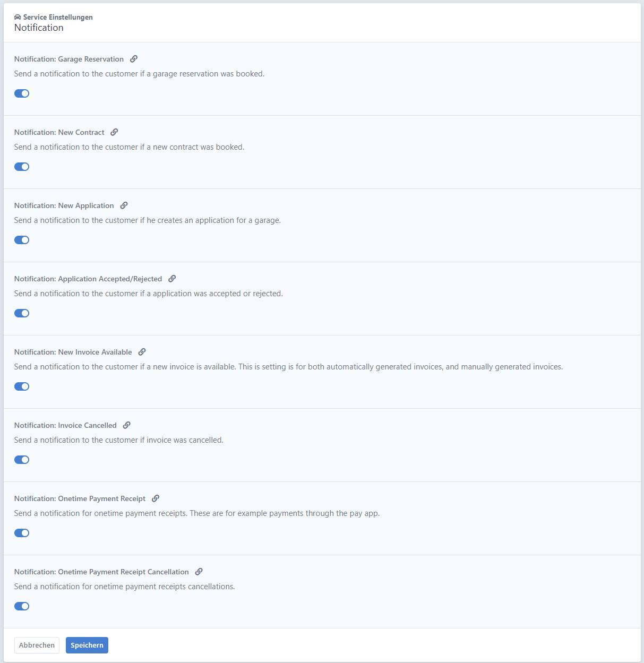Screen dimensions: 644x663
Task: Disable Onetime Payment Receipt Cancellation toggle
Action: (22, 606)
